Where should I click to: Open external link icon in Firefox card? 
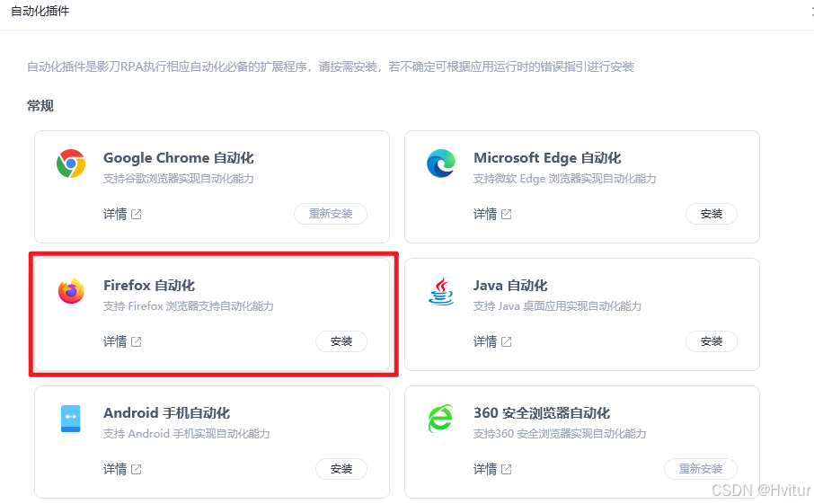pyautogui.click(x=136, y=341)
